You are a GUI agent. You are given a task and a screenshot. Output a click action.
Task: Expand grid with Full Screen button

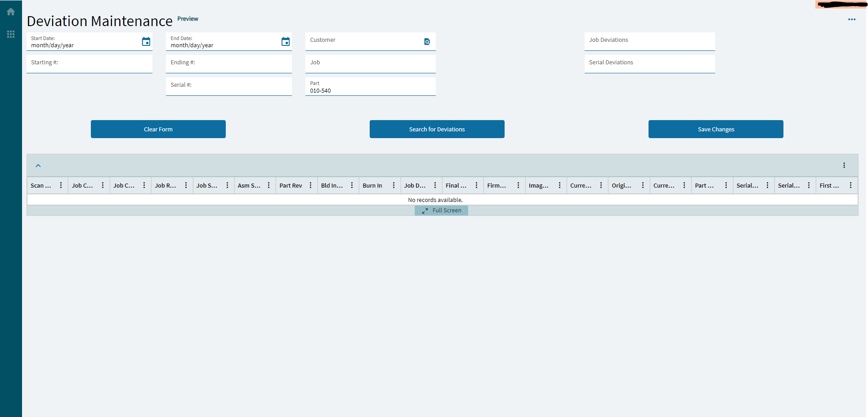click(441, 211)
